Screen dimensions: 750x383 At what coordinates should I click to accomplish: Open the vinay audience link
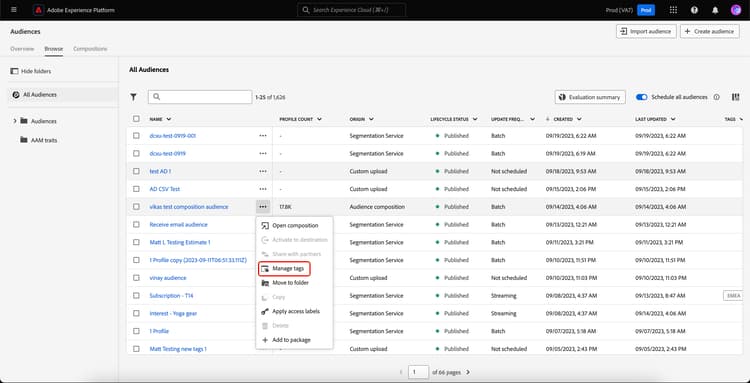(x=168, y=278)
